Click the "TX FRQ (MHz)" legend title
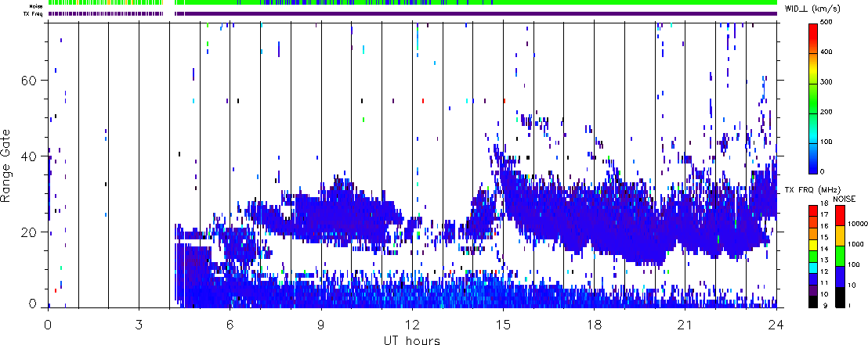Viewport: 868px width, 345px height. click(812, 190)
